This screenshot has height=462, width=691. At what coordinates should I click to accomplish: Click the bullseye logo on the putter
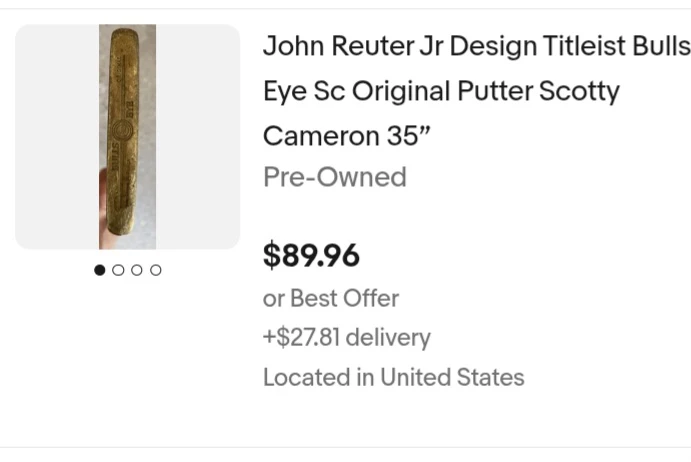coord(122,130)
